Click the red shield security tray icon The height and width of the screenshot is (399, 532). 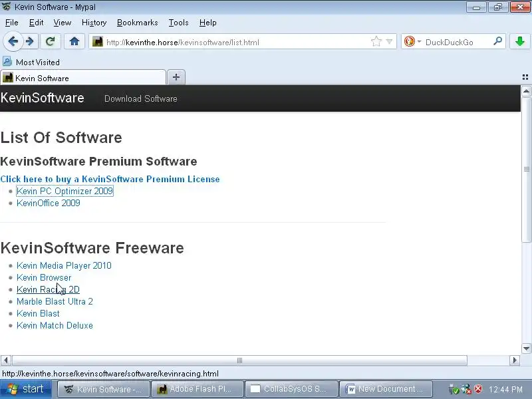tap(478, 389)
